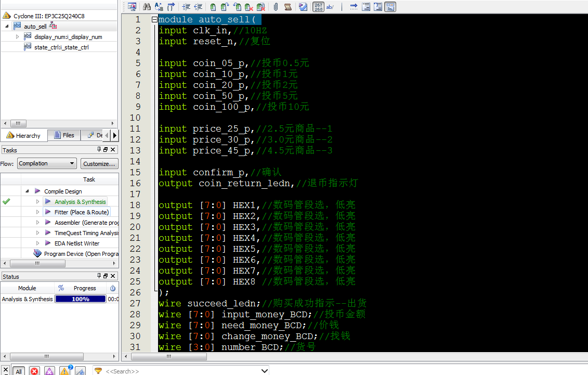This screenshot has width=588, height=375.
Task: Show critical warning messages filter
Action: click(49, 371)
